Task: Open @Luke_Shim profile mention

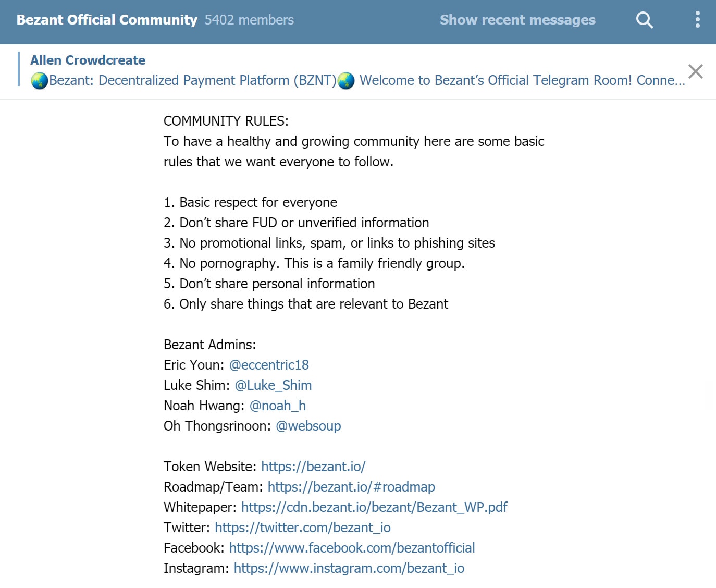Action: tap(273, 385)
